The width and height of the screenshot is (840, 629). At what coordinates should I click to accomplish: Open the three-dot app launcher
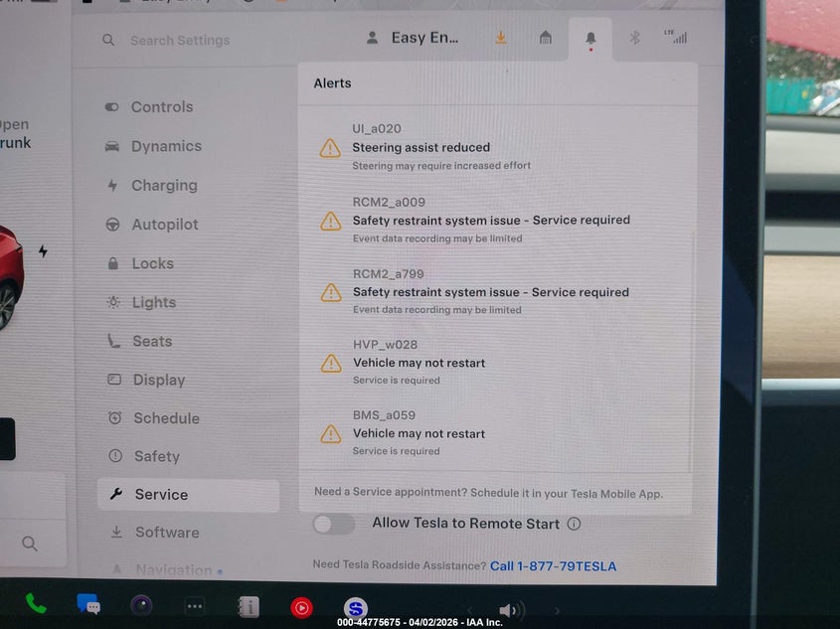coord(195,606)
